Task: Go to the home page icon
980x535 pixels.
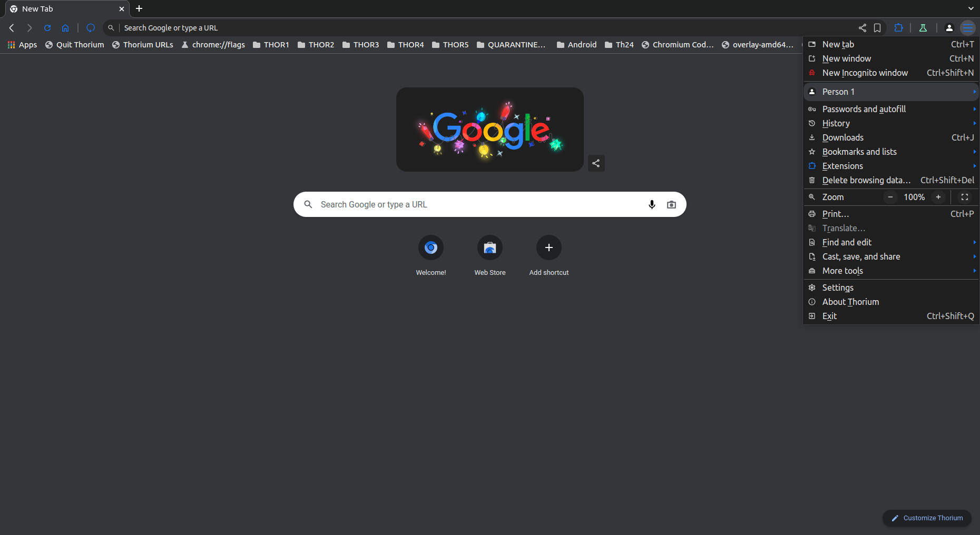Action: click(65, 28)
